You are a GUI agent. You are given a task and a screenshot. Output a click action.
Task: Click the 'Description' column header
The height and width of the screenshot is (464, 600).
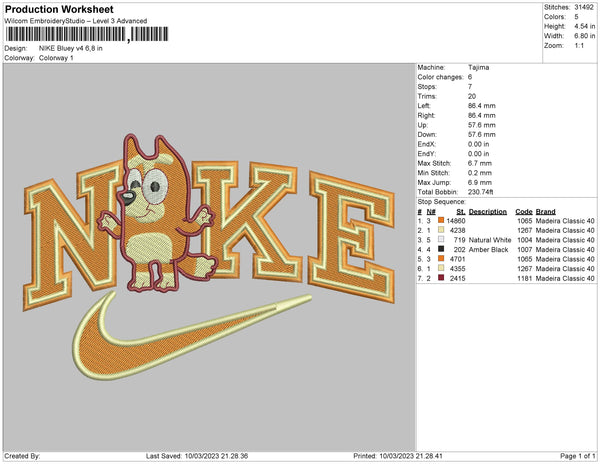pos(488,211)
